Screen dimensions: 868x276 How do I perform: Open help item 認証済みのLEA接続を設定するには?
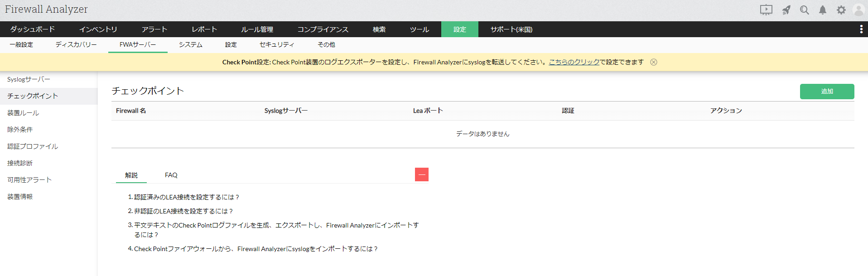[187, 197]
